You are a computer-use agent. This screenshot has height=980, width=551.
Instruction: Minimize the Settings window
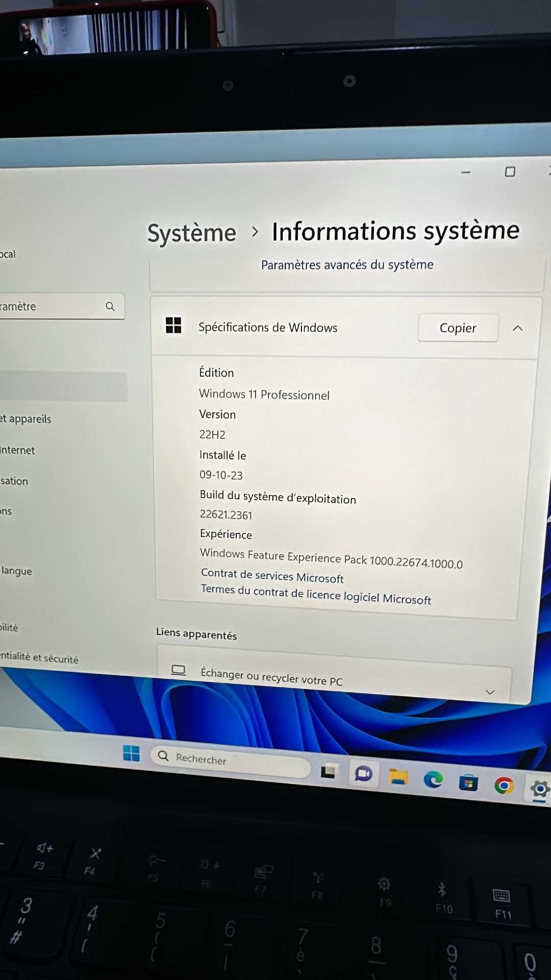[466, 173]
